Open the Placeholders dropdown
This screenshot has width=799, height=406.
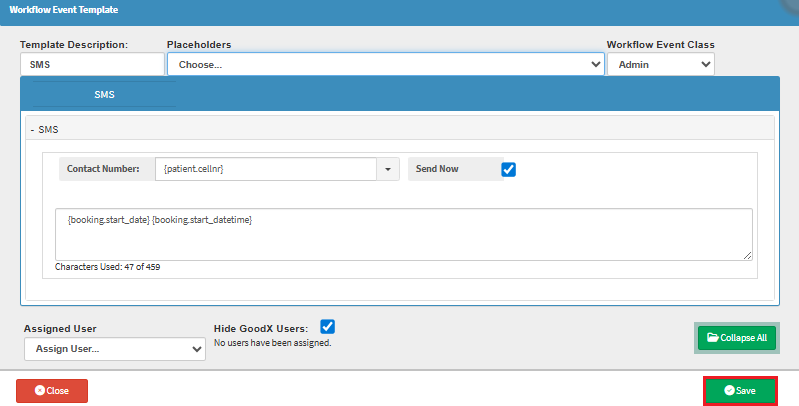(x=385, y=64)
